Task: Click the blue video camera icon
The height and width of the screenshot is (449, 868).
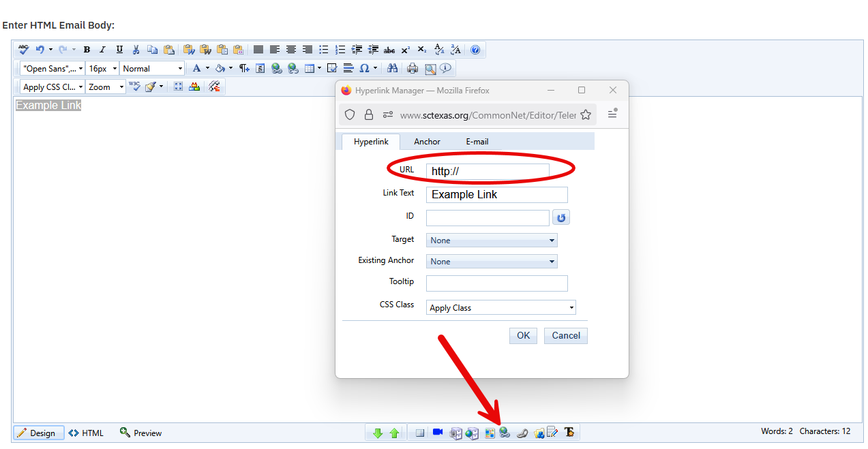Action: pyautogui.click(x=438, y=433)
